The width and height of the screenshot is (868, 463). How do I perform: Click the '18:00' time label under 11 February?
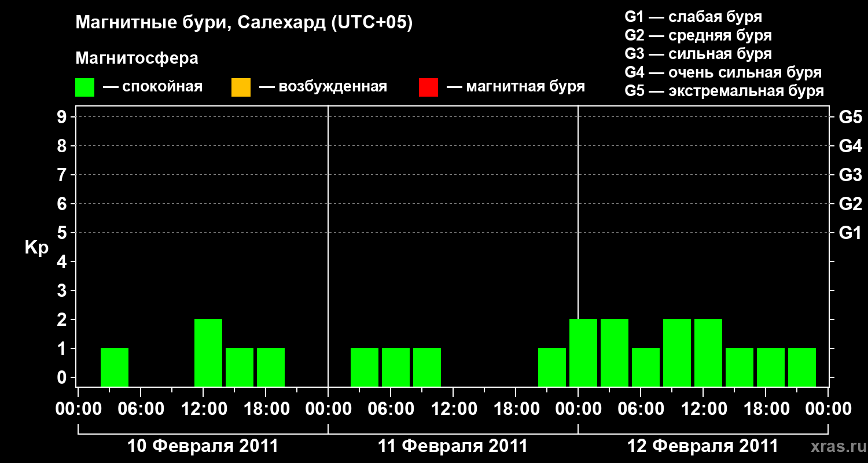[x=516, y=409]
